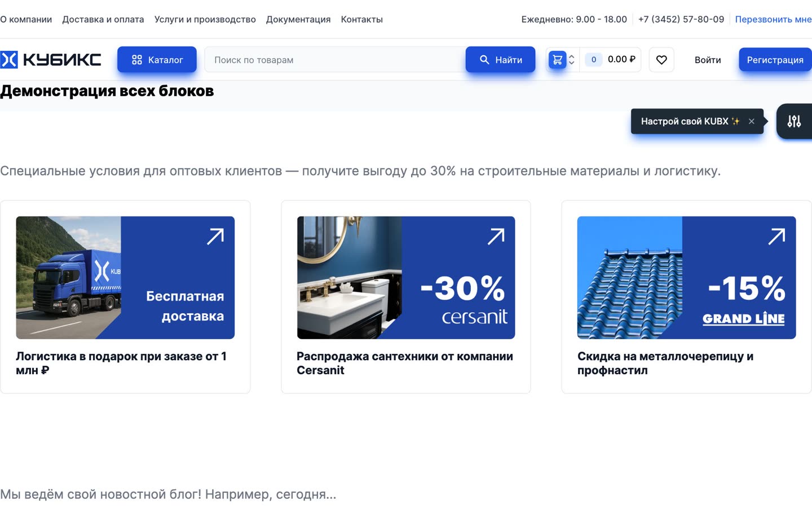Click the arrow icon on cersanit banner

(x=496, y=237)
